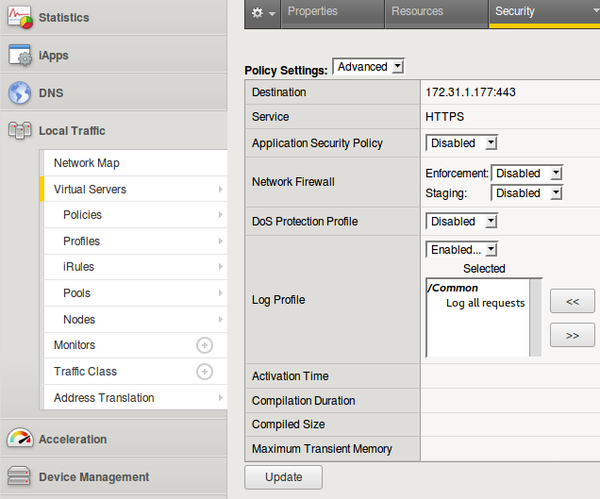Screen dimensions: 600x499
Task: Click the Acceleration gauge icon
Action: (x=20, y=439)
